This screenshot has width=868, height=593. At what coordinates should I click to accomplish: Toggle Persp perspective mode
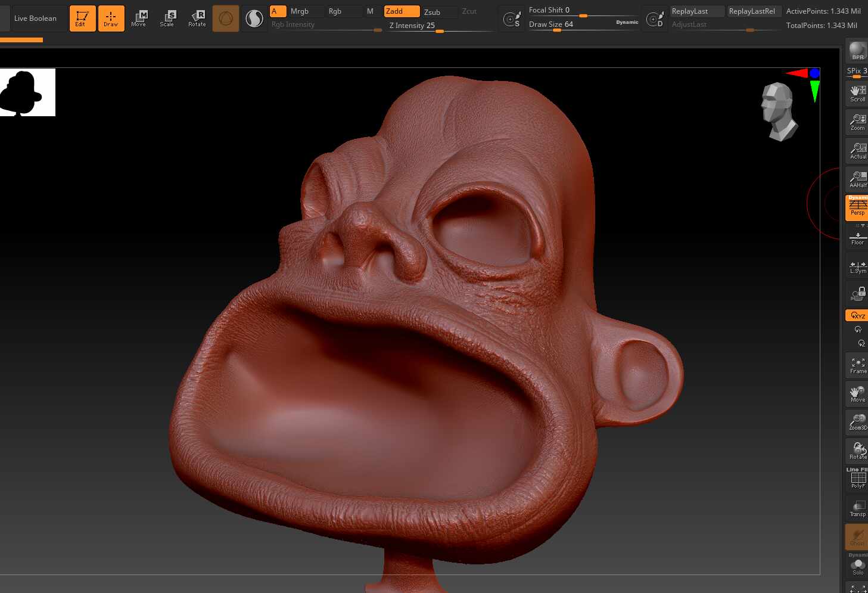click(857, 207)
